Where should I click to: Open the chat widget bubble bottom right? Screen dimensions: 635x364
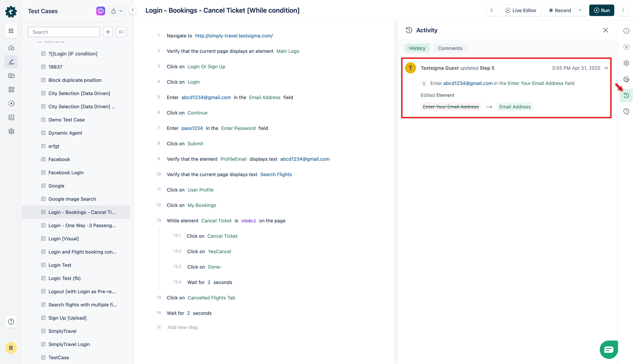609,349
